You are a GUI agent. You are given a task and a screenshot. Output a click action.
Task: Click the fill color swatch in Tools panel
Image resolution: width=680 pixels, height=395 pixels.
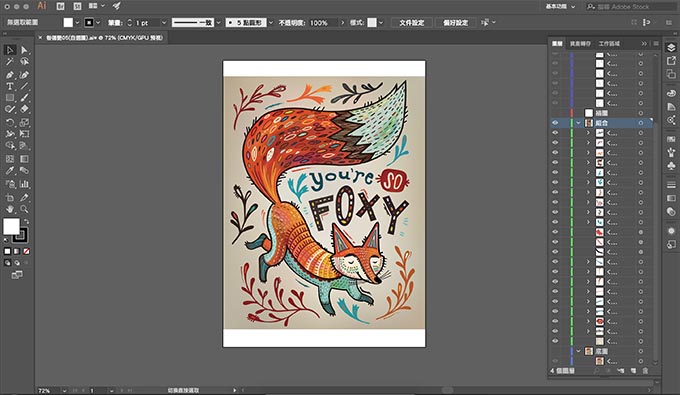(x=11, y=226)
